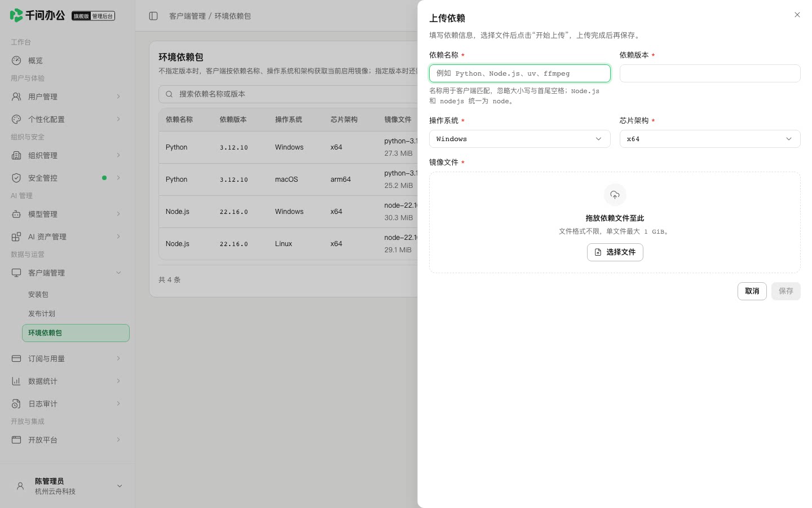Click the search magnifier icon
This screenshot has width=812, height=508.
[x=169, y=94]
